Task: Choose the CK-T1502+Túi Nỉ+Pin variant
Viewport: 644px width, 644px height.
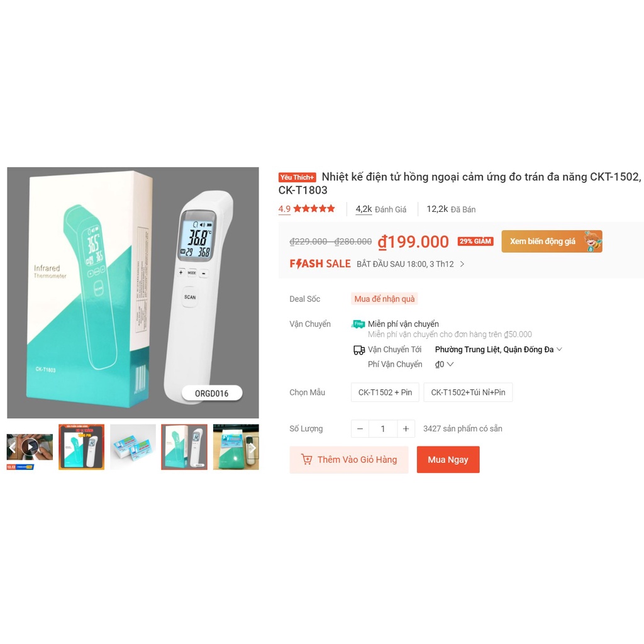Action: pyautogui.click(x=468, y=392)
